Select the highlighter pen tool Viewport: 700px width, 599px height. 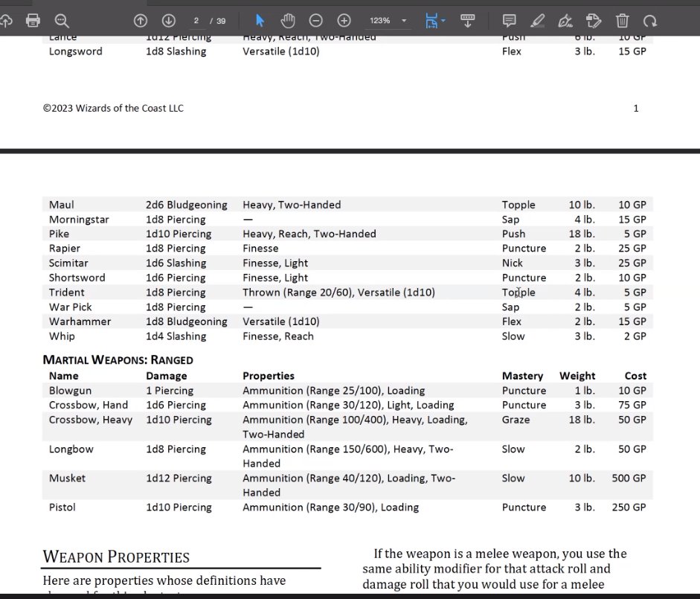[538, 21]
